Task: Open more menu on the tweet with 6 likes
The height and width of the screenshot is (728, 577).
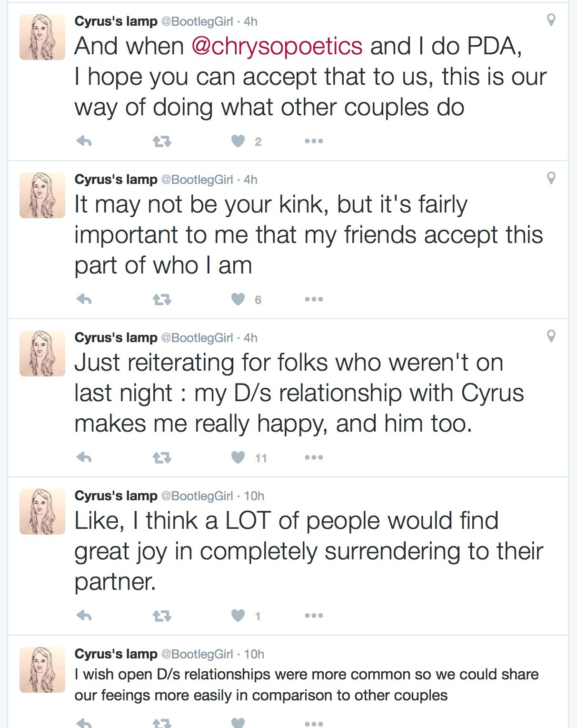Action: [x=314, y=299]
